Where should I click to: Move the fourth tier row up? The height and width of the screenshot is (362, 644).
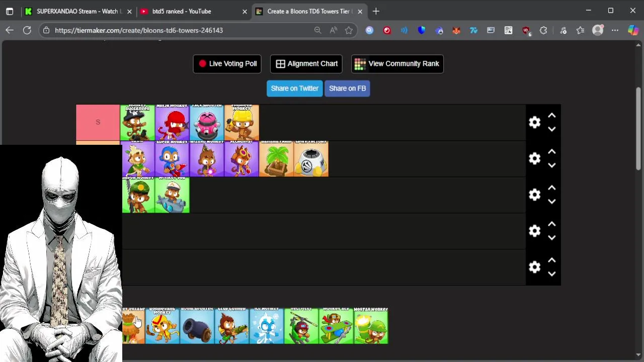click(x=551, y=224)
